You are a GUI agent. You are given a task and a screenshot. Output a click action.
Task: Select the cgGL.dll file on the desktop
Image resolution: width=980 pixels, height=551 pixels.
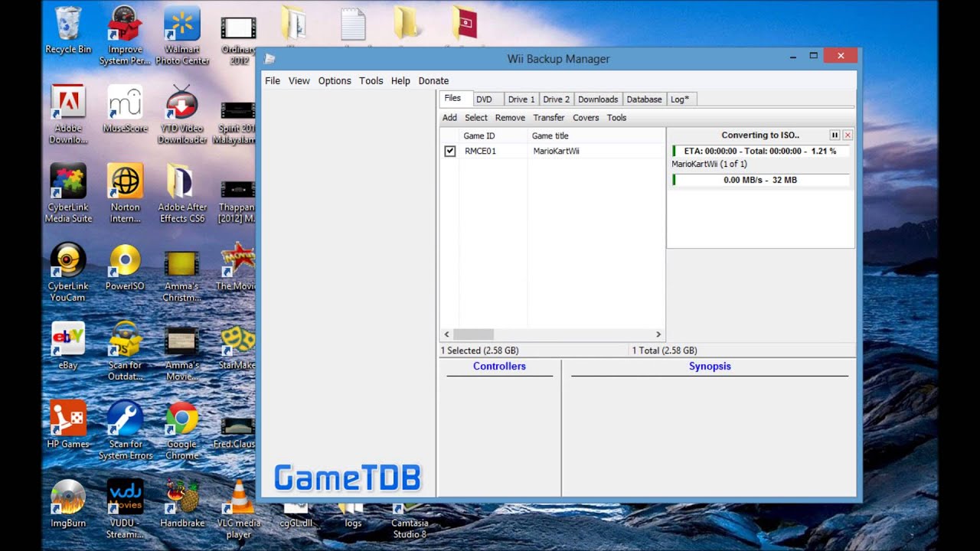[x=296, y=516]
